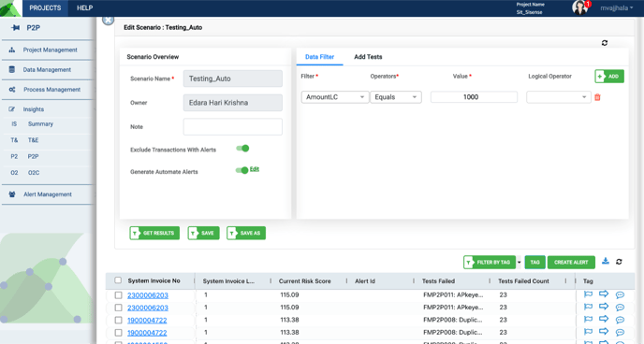Open the HELP menu
This screenshot has width=644, height=344.
click(84, 7)
